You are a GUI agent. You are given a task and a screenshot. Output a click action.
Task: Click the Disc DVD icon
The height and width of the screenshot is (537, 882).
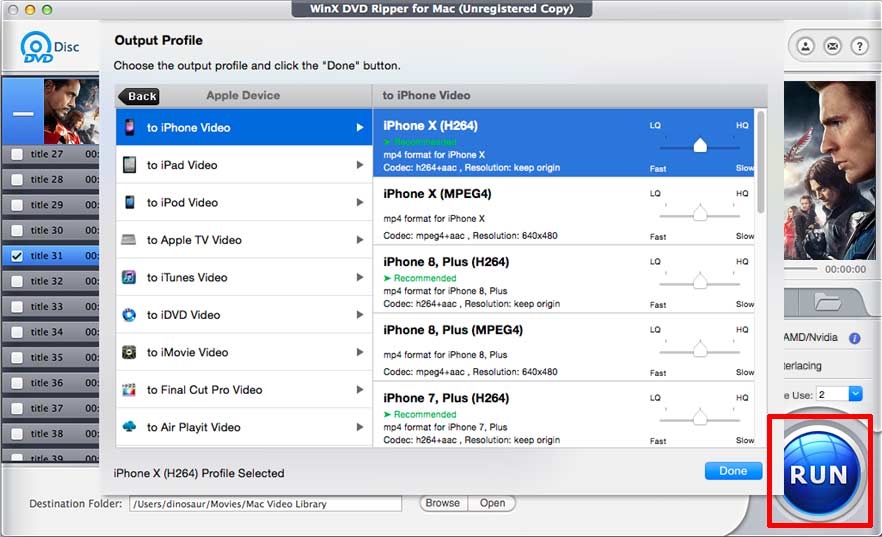click(50, 47)
